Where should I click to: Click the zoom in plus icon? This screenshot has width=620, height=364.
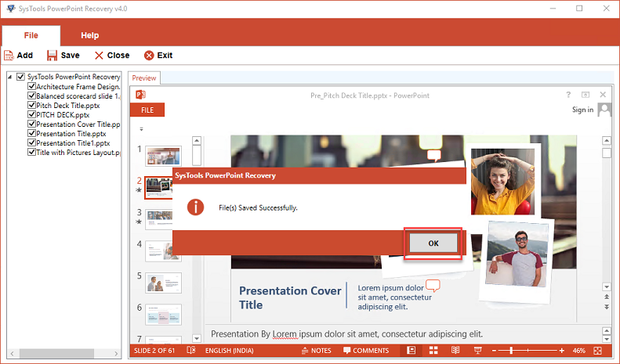pos(561,351)
